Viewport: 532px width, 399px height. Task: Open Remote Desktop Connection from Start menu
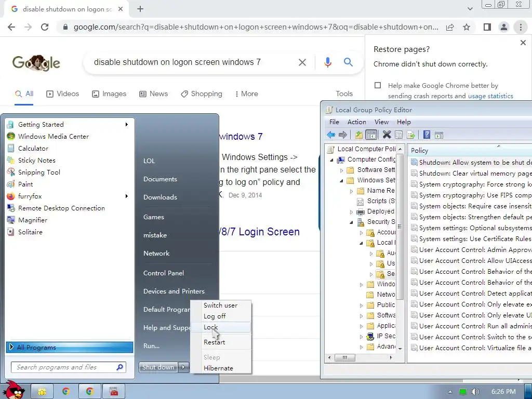pyautogui.click(x=69, y=208)
